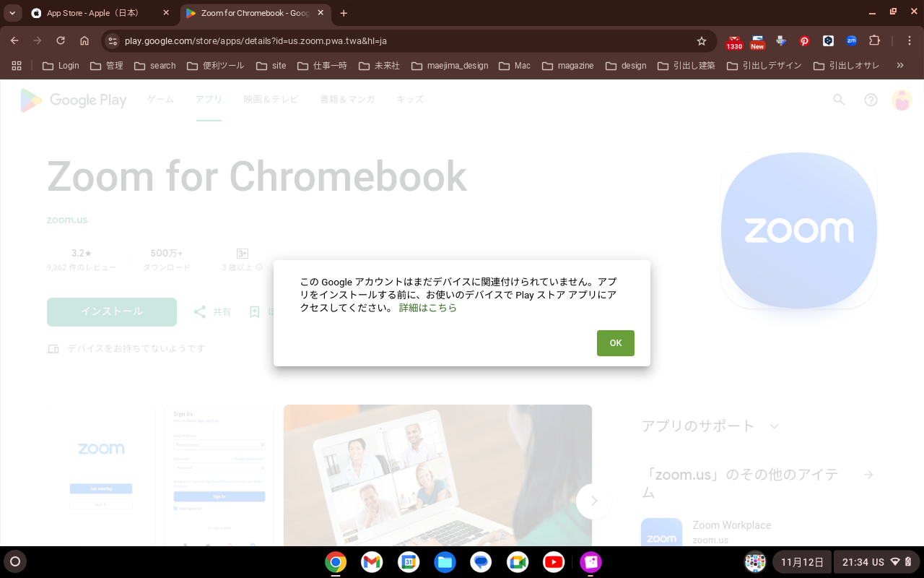This screenshot has width=924, height=578.
Task: Click OK in the dialog
Action: coord(615,343)
